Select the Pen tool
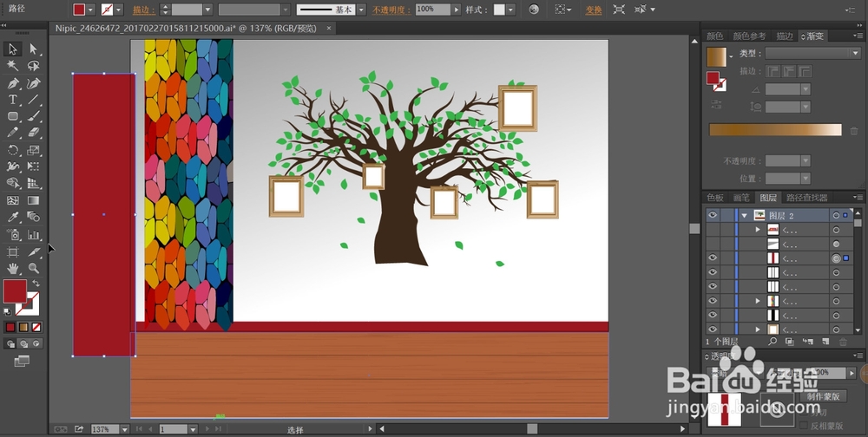Viewport: 868px width, 437px height. click(x=13, y=83)
